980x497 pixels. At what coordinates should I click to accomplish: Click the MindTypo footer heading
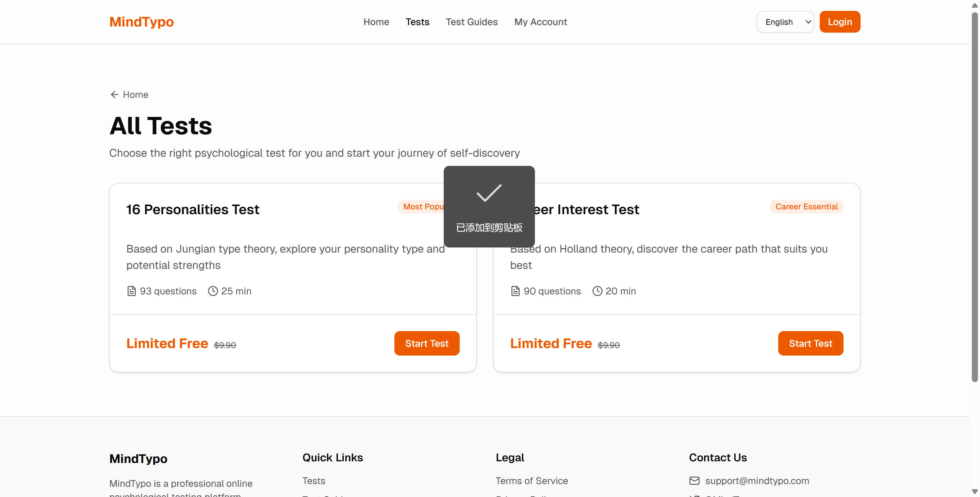138,458
